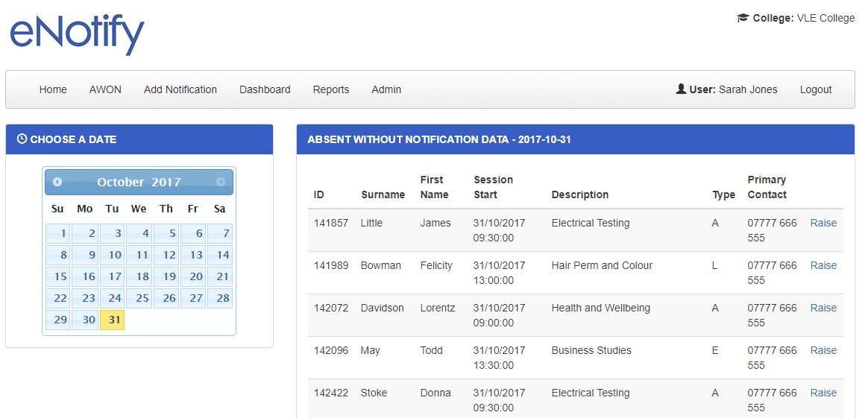Click the October 2017 calendar title
Viewport: 868px width, 418px height.
click(x=139, y=182)
